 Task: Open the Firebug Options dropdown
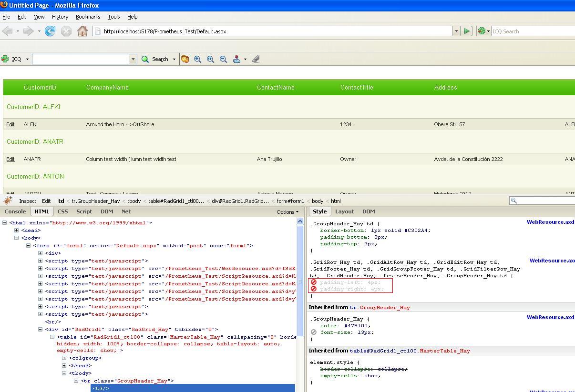[x=287, y=212]
